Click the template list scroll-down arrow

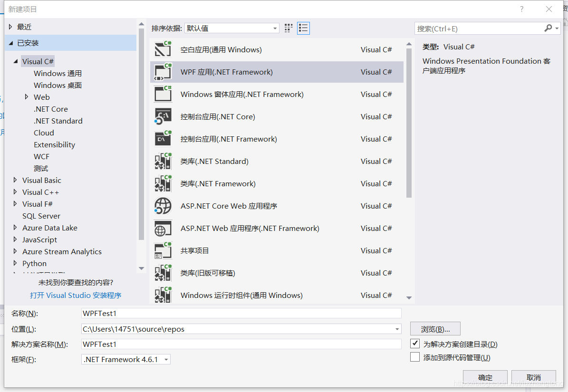409,298
